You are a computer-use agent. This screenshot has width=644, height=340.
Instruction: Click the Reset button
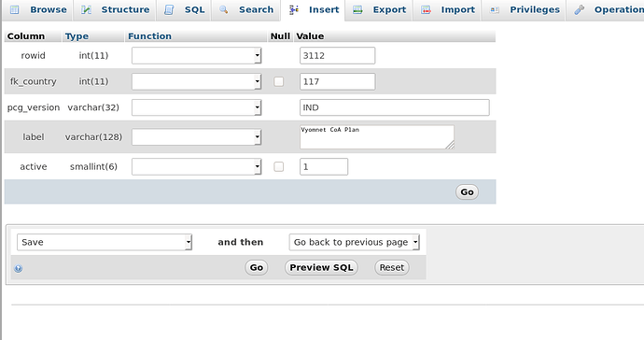392,268
